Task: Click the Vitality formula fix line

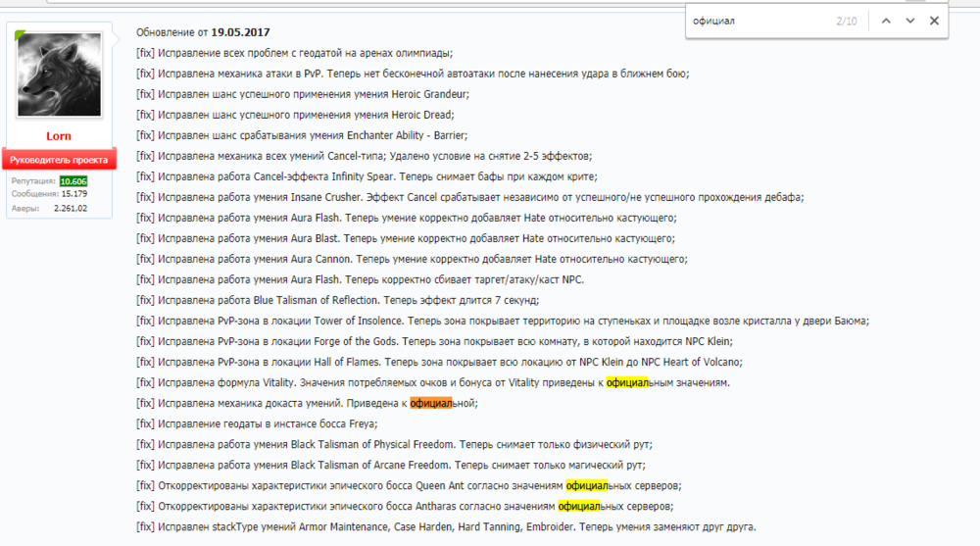Action: (x=433, y=383)
